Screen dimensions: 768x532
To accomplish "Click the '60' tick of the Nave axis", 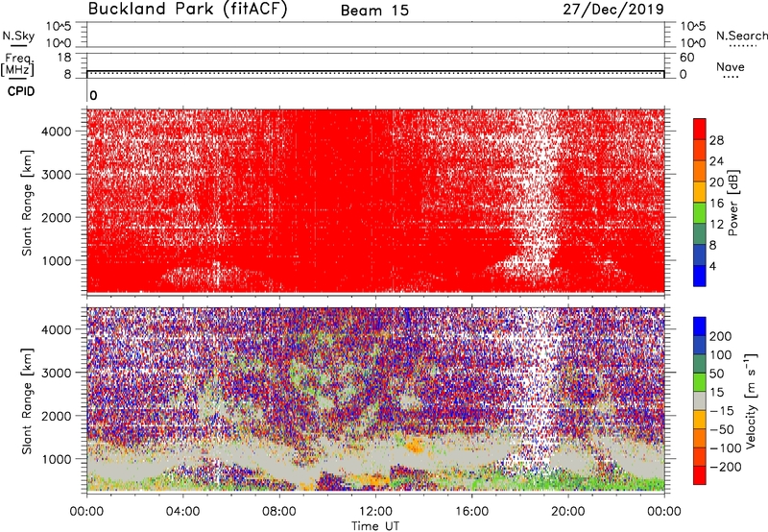I will (x=686, y=58).
